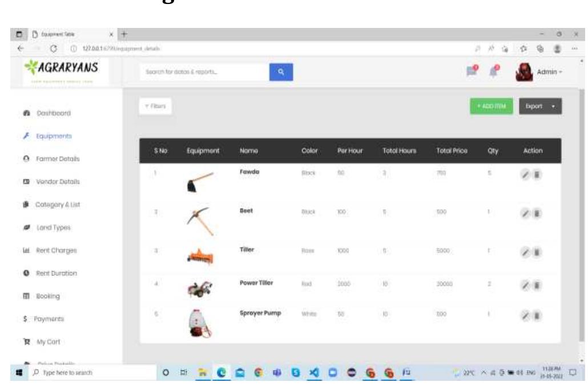Delete the Fawda row with trash icon
Viewport: 588px width, 390px height.
(537, 174)
